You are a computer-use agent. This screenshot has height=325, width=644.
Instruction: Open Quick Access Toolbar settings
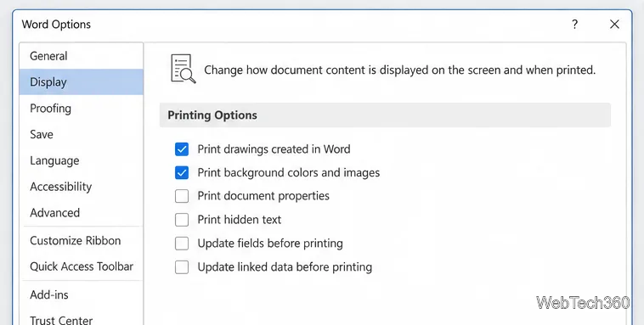pyautogui.click(x=81, y=266)
